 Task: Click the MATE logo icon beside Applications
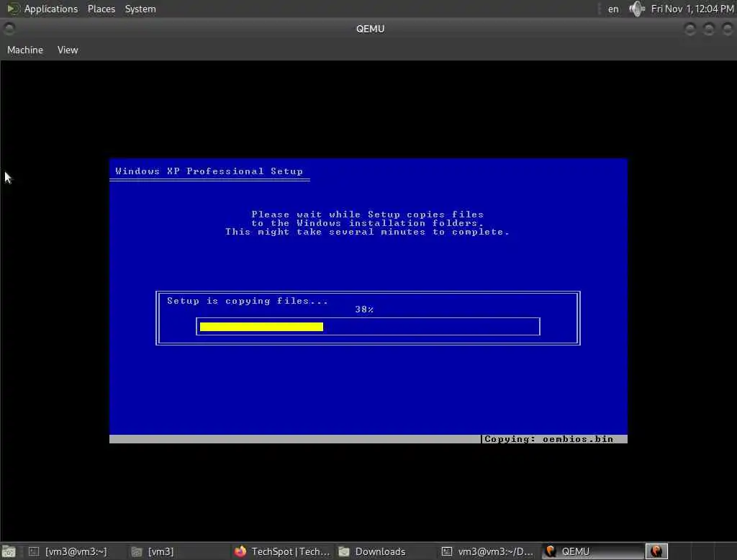point(13,9)
